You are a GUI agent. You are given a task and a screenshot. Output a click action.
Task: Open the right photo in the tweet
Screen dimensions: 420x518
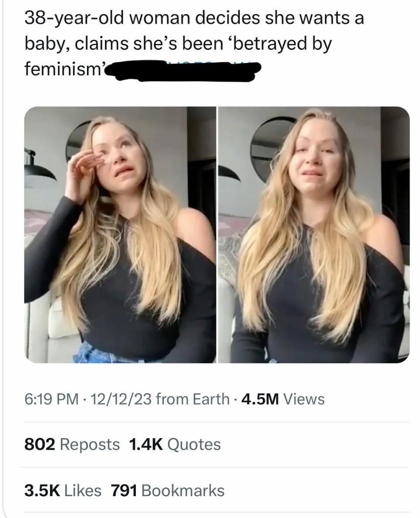[313, 235]
